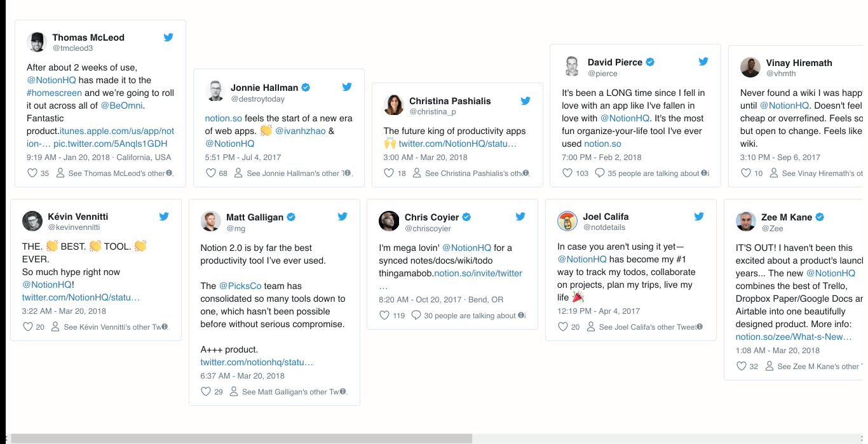The width and height of the screenshot is (868, 444).
Task: Tap the heart on Joel Califa's tweet
Action: tap(563, 326)
